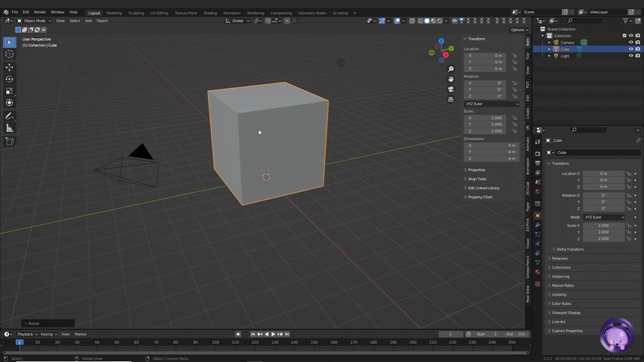Select the Scale tool

pyautogui.click(x=10, y=91)
